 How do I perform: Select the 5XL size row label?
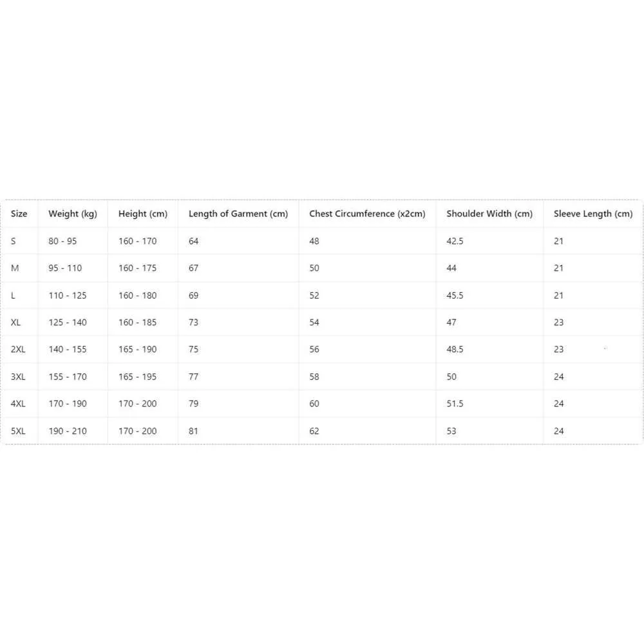coord(18,431)
